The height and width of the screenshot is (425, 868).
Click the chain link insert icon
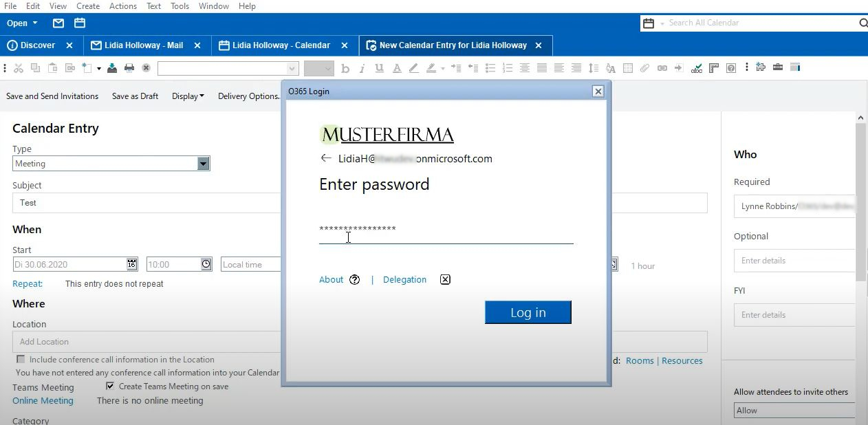pyautogui.click(x=662, y=68)
